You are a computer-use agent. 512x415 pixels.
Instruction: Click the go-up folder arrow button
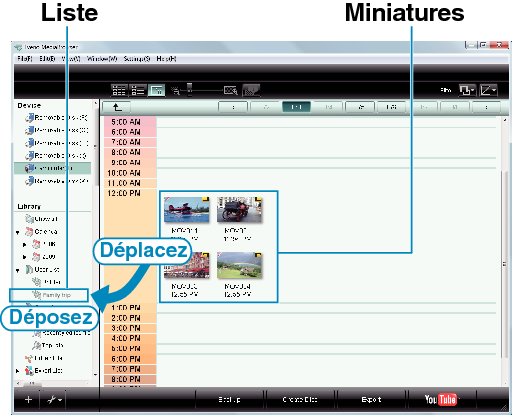116,107
